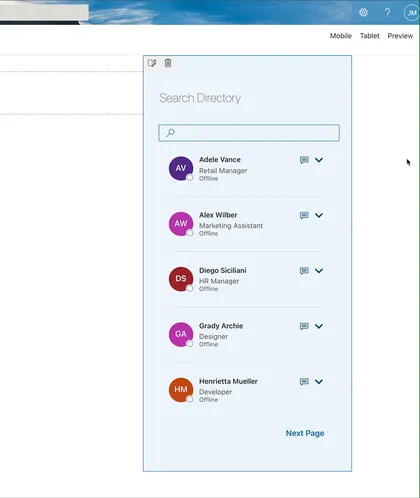Click the AV avatar of Adele Vance
Viewport: 420px width, 498px height.
coord(181,168)
